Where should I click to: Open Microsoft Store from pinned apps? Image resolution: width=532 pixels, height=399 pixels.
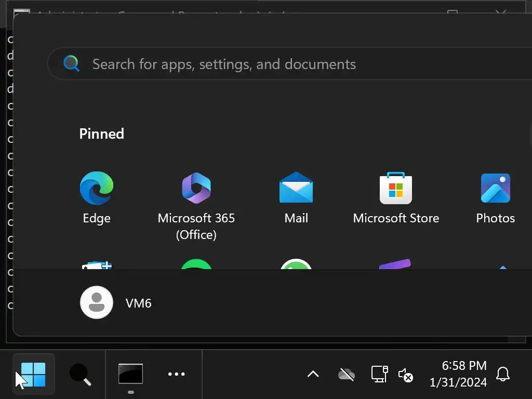(x=396, y=198)
